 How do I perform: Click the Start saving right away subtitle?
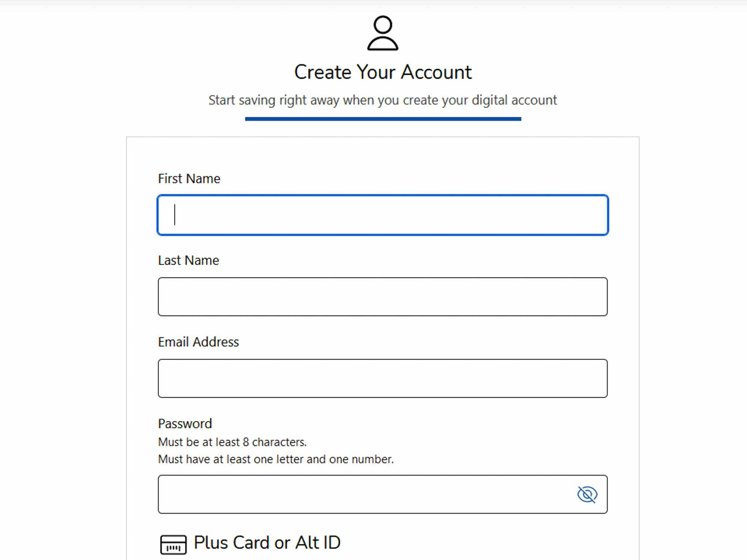382,100
